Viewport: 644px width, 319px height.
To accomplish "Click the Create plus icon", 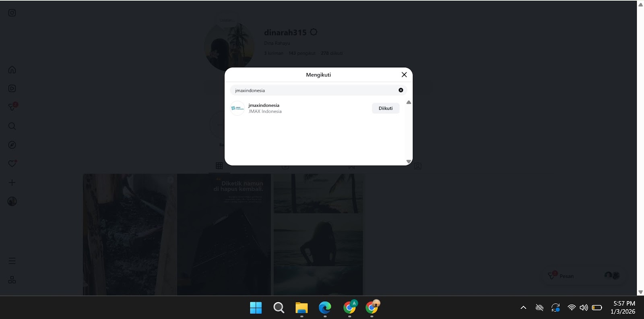I will pyautogui.click(x=12, y=182).
